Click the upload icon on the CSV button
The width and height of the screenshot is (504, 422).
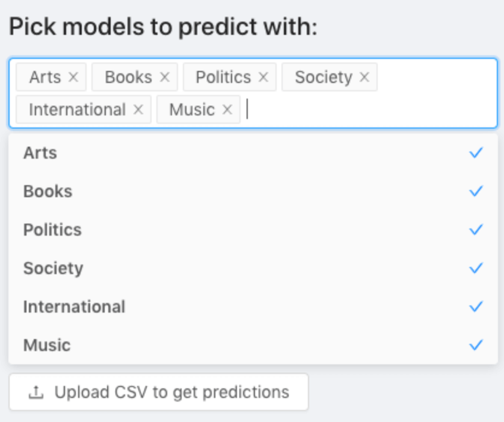[x=36, y=392]
